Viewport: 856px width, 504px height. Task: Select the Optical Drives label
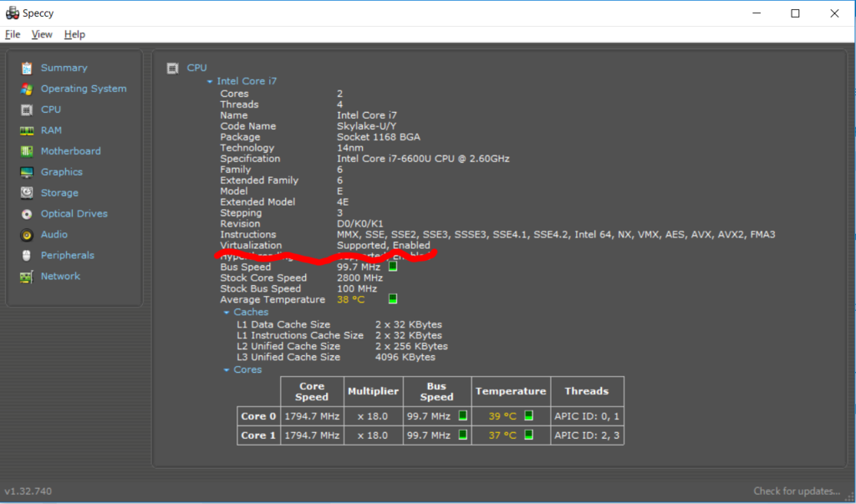pyautogui.click(x=74, y=213)
